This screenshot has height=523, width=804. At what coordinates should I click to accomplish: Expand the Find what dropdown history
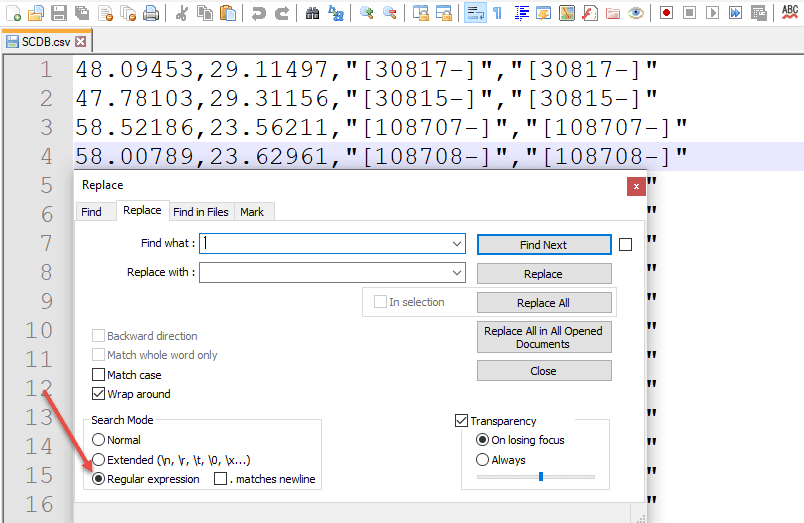(458, 243)
